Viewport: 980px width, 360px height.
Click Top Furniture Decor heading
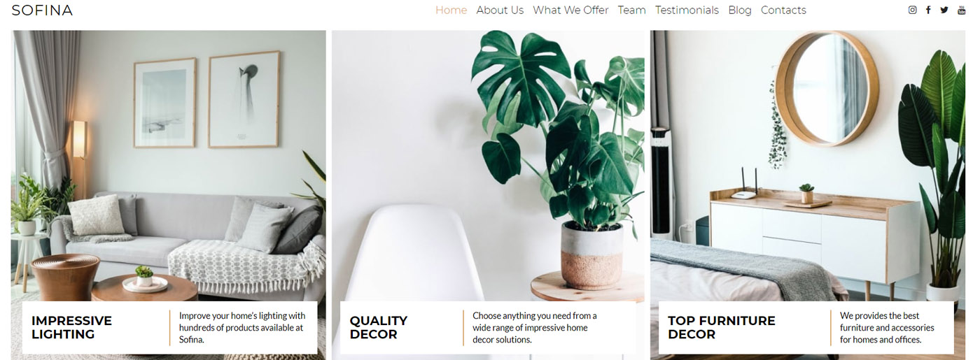pyautogui.click(x=721, y=327)
